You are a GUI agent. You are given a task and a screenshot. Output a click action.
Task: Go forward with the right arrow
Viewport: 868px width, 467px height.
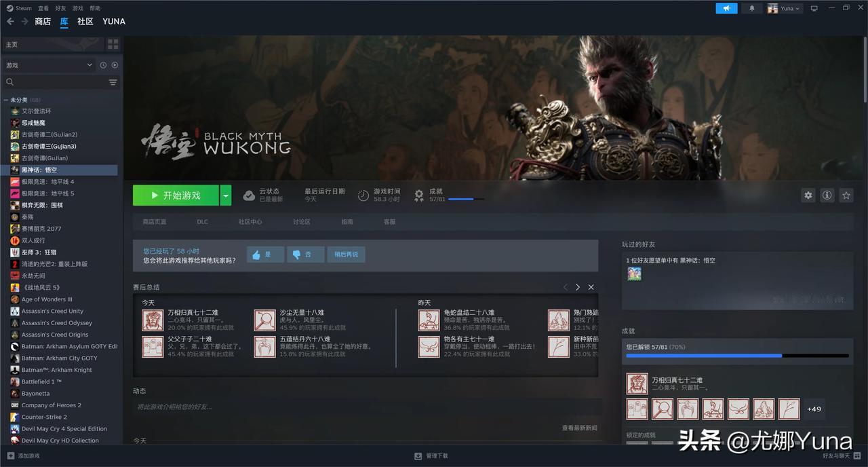[26, 22]
